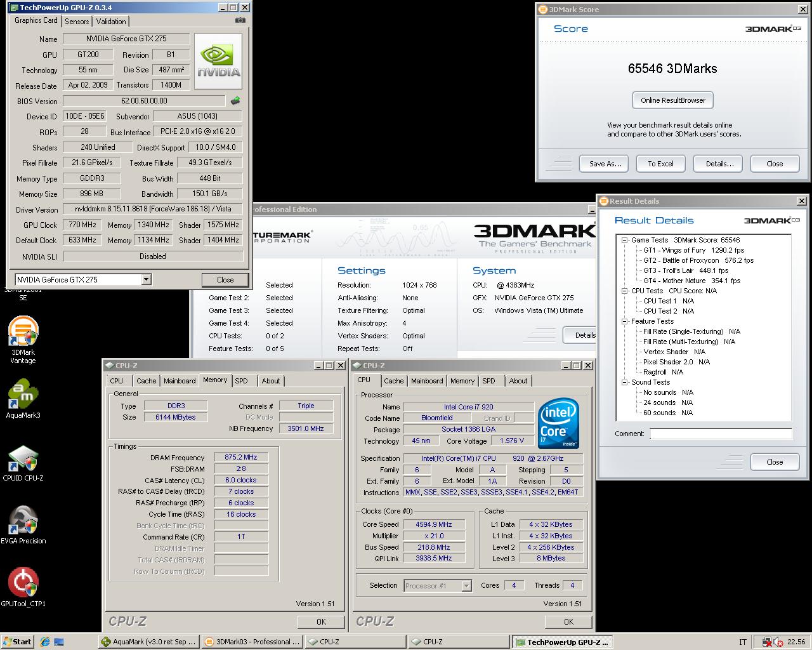Click Online ResultBrowser button
The height and width of the screenshot is (650, 812).
coord(673,100)
